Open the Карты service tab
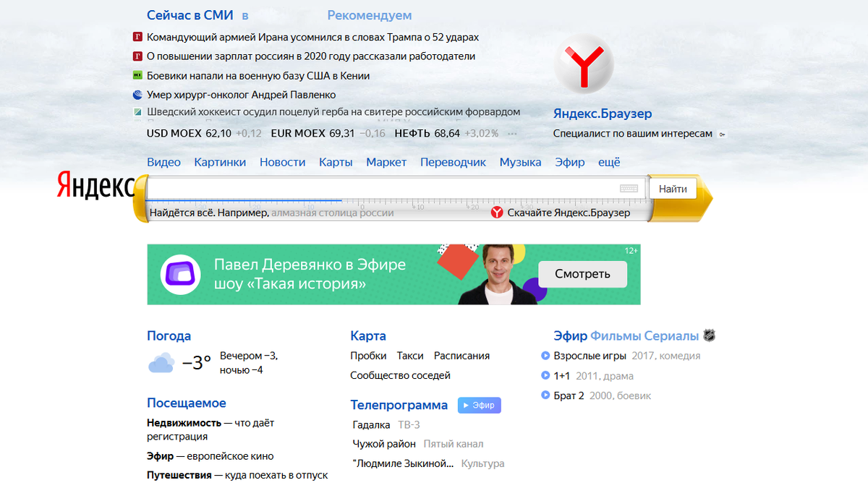Viewport: 868px width, 488px height. [336, 162]
